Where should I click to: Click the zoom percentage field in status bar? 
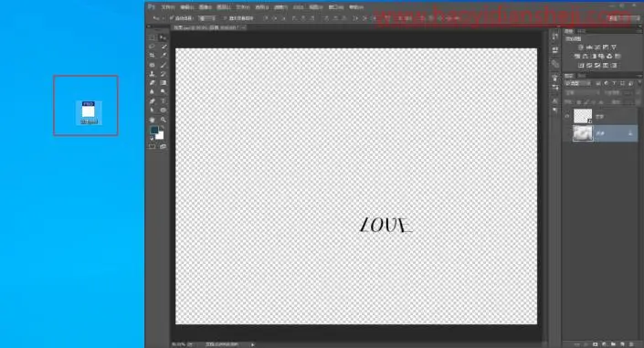[179, 344]
